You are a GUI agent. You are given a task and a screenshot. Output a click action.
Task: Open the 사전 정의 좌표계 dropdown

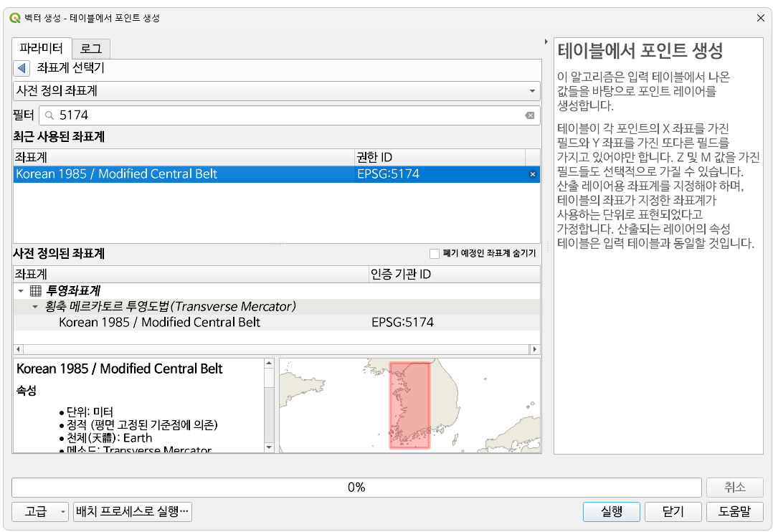[277, 91]
